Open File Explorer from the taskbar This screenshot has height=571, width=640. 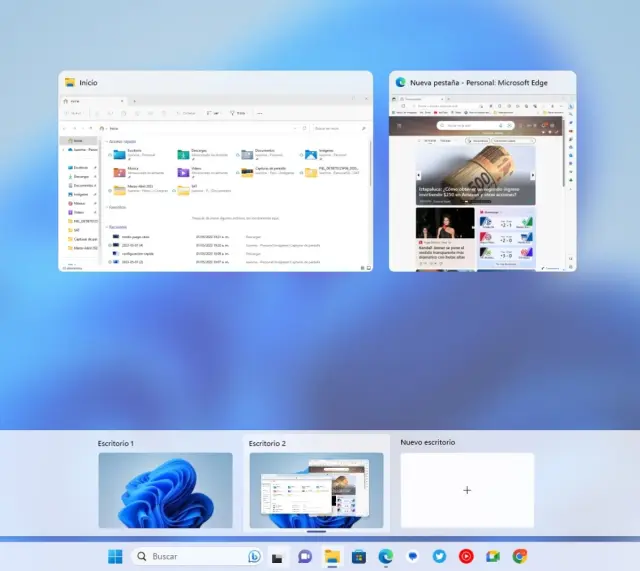pos(332,556)
